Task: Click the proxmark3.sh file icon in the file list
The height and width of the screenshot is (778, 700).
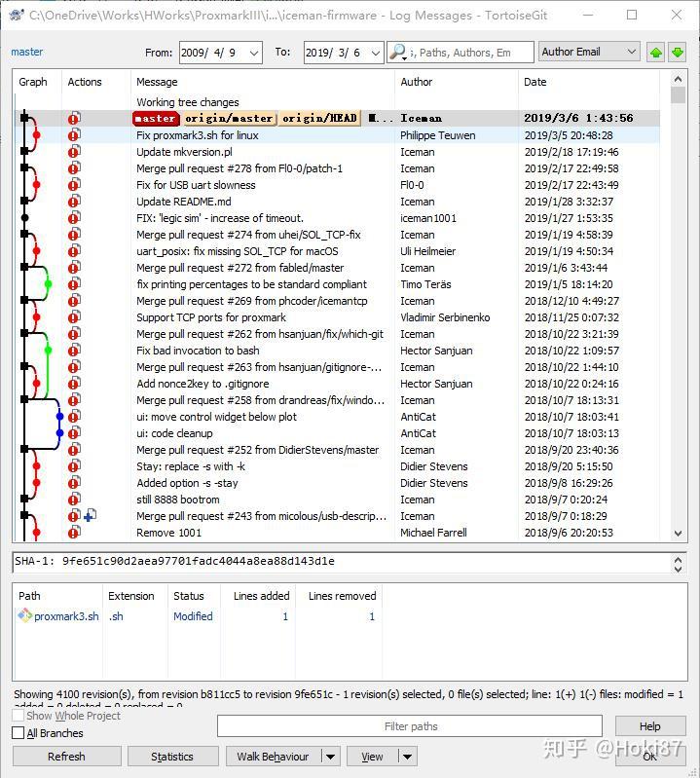Action: [x=24, y=615]
